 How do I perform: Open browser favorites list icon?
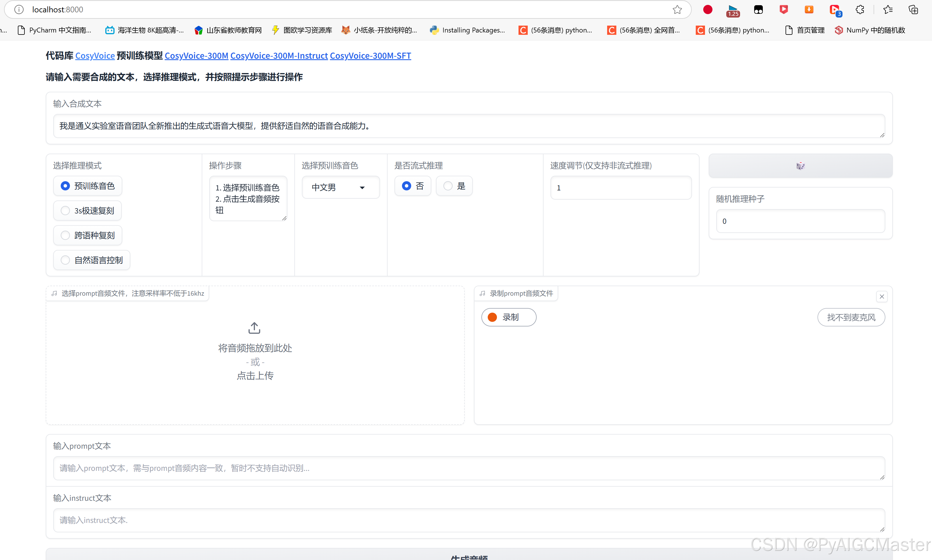(x=888, y=10)
